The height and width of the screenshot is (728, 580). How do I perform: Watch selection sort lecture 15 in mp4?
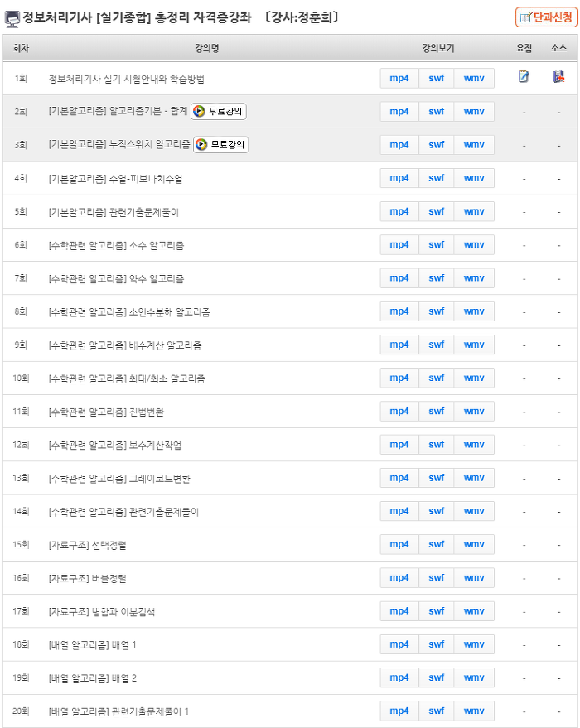pyautogui.click(x=399, y=545)
